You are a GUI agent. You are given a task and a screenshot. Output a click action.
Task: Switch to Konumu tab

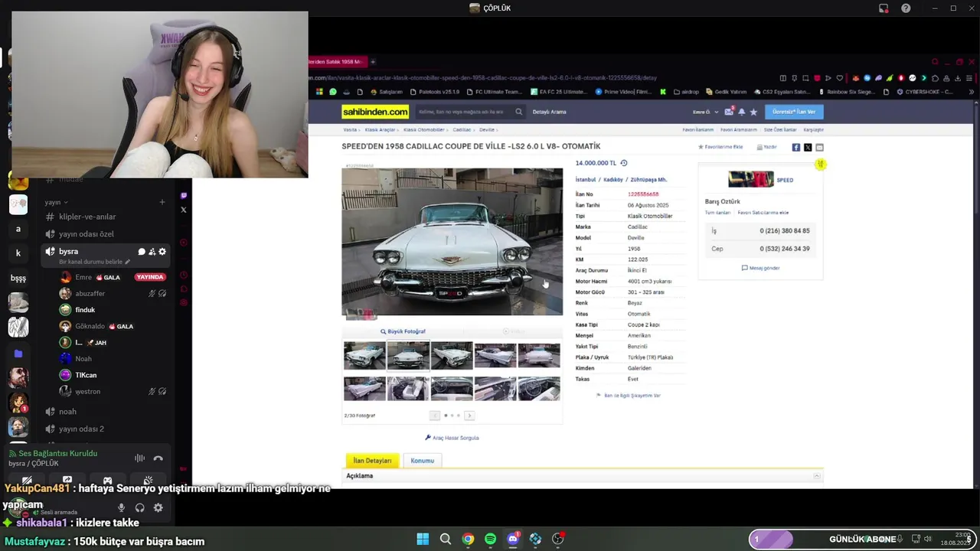(x=423, y=461)
